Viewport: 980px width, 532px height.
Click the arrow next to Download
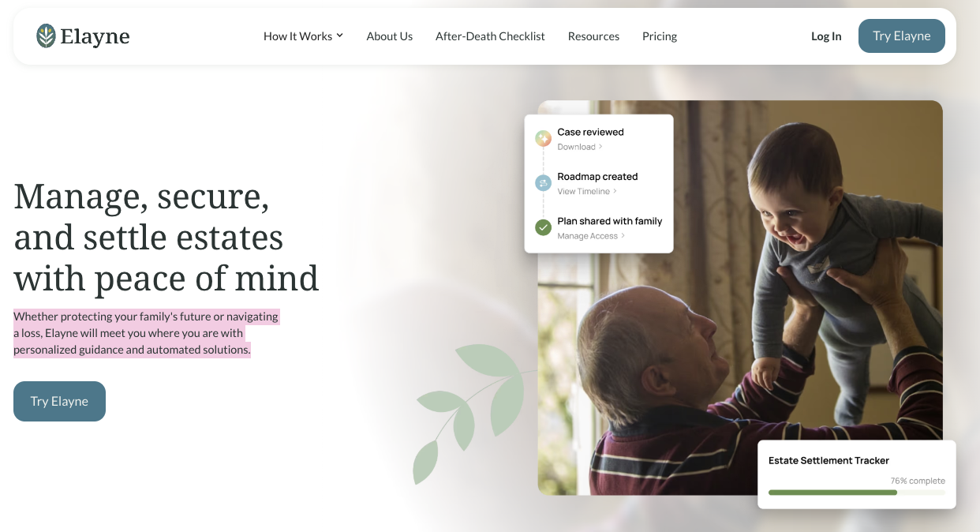(x=600, y=147)
